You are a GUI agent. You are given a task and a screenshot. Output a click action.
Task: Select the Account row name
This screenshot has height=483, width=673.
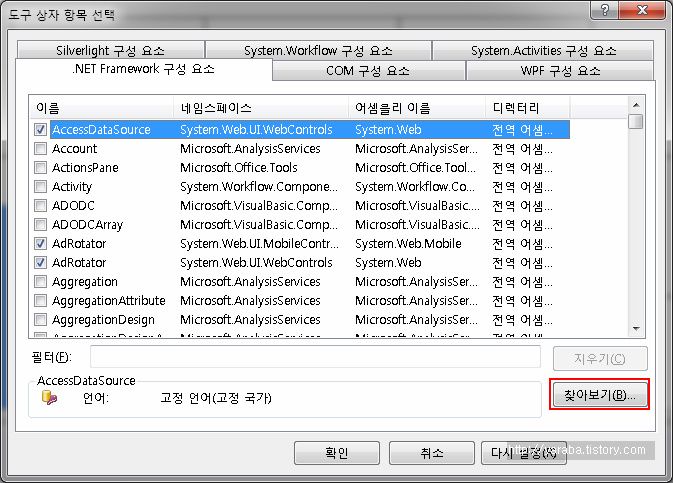75,149
